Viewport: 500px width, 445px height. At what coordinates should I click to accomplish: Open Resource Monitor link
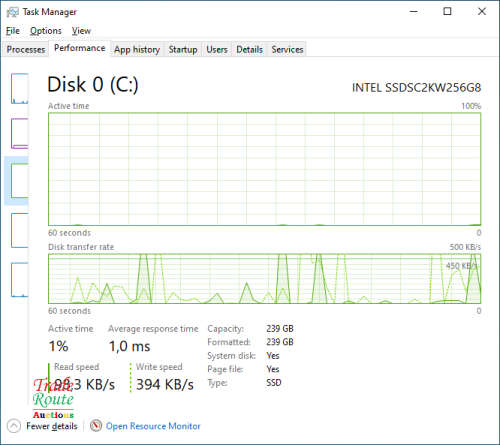(153, 426)
